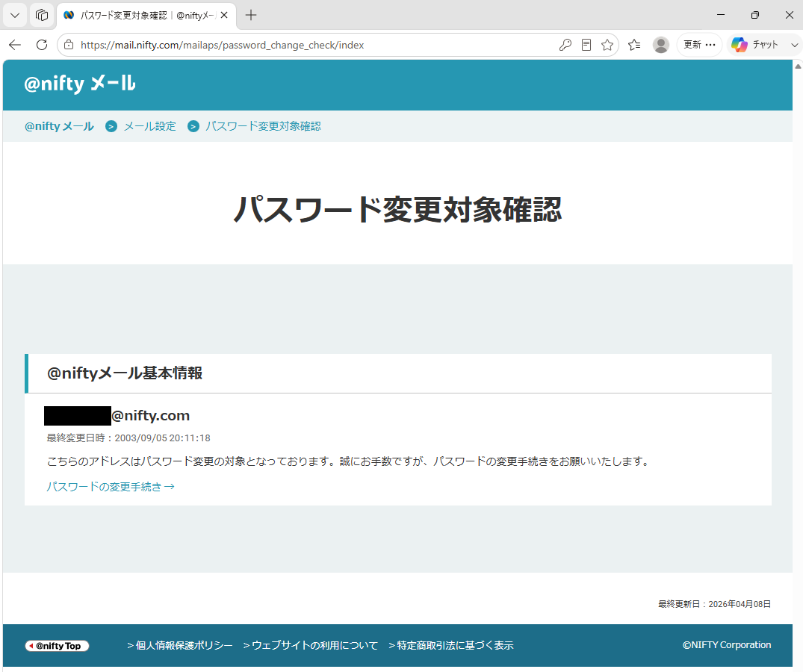Open 個人情報保護ポリシー footer link
Image resolution: width=803 pixels, height=672 pixels.
(180, 645)
